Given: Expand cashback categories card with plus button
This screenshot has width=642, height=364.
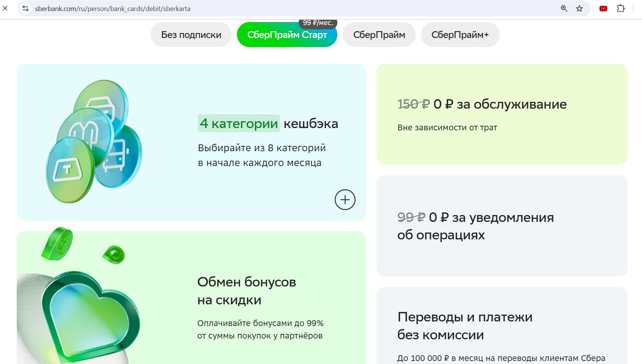Looking at the screenshot, I should (345, 199).
